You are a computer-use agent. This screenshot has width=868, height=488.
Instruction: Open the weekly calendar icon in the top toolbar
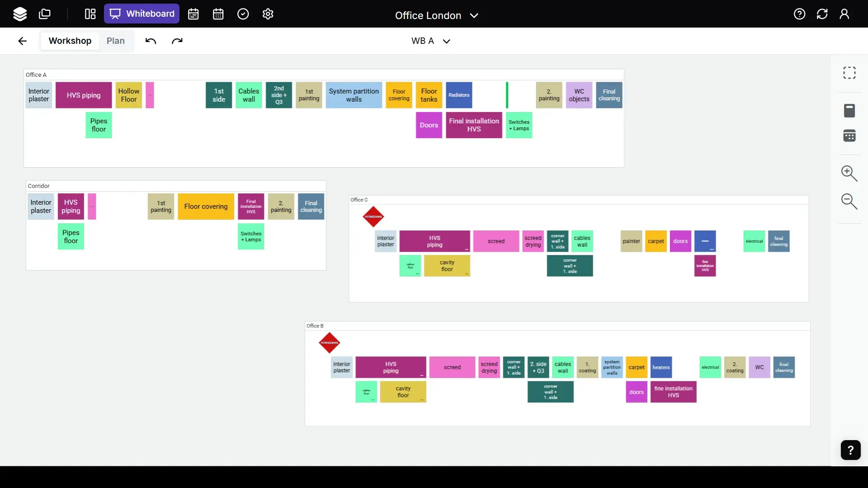(193, 14)
